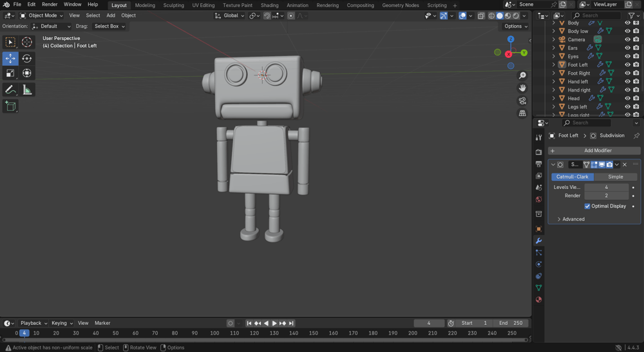Image resolution: width=644 pixels, height=352 pixels.
Task: Open the Output properties tab
Action: pyautogui.click(x=539, y=164)
